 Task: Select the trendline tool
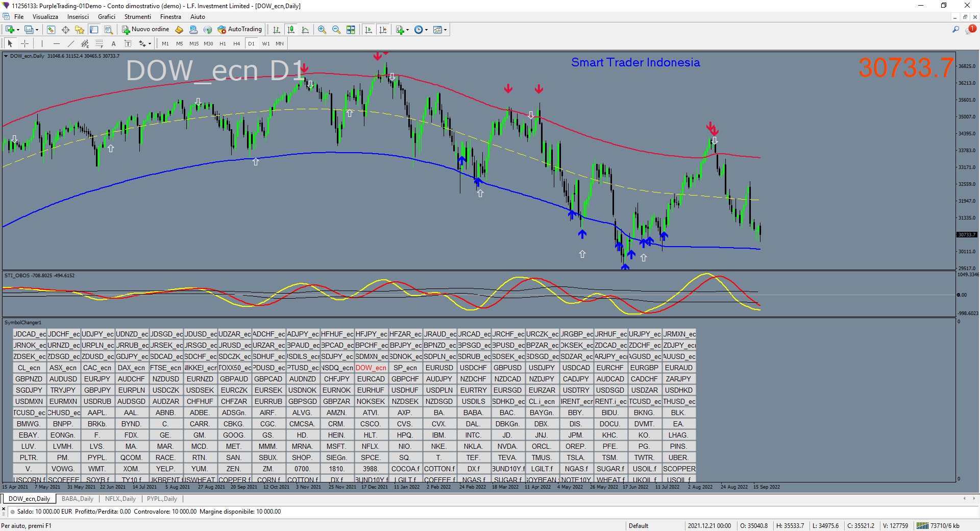coord(70,43)
